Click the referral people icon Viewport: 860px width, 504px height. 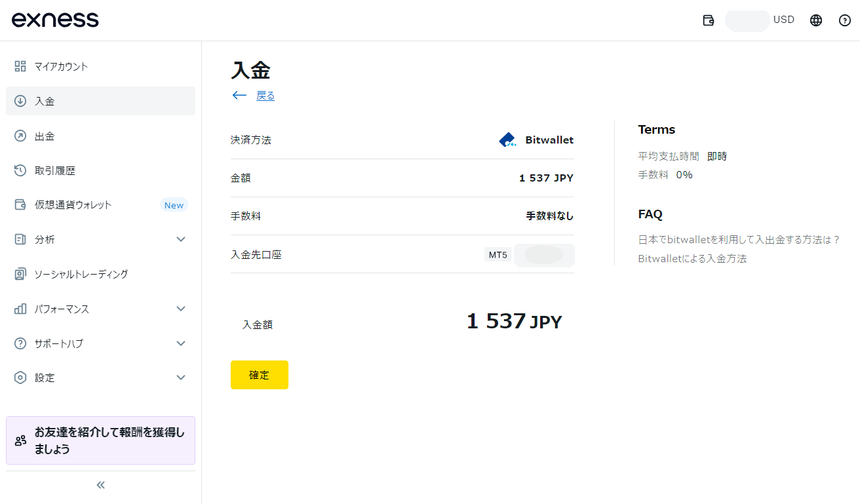20,440
